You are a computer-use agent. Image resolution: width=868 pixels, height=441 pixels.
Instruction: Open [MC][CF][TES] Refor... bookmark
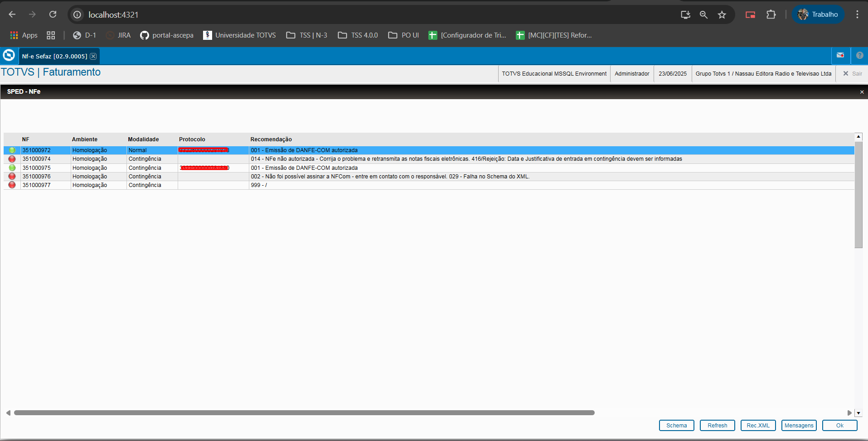[554, 35]
